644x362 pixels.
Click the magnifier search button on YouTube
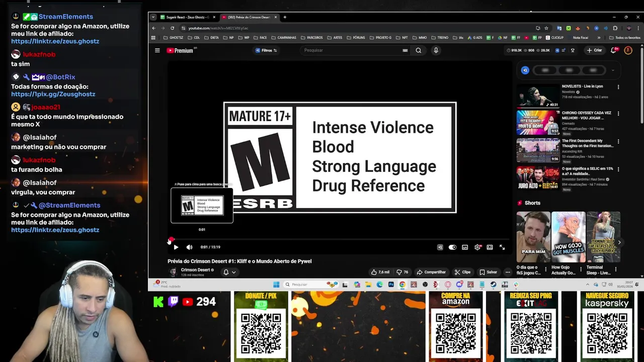pyautogui.click(x=418, y=50)
